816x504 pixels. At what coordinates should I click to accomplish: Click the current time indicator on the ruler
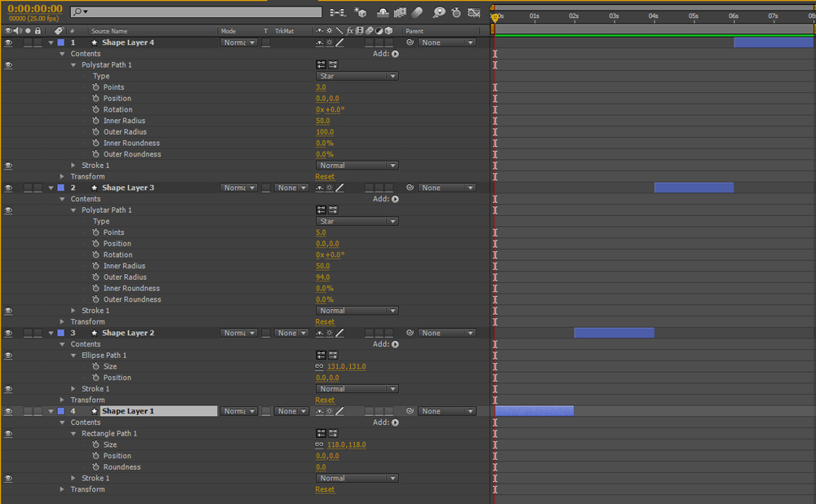pos(495,17)
